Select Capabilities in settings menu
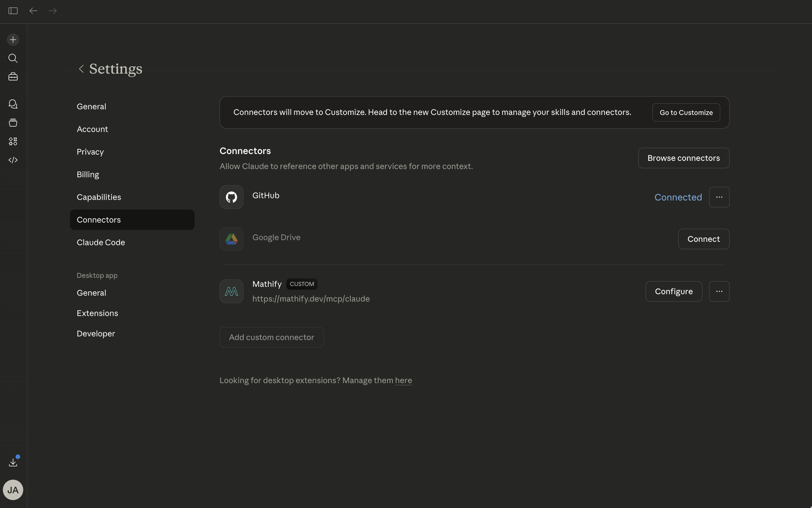812x508 pixels. [x=99, y=197]
